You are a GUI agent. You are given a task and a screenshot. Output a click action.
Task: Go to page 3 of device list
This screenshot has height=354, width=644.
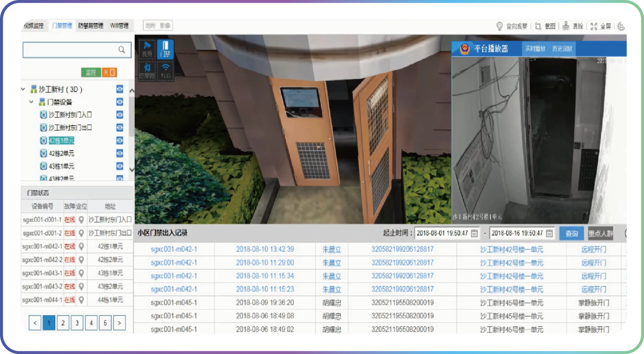point(77,323)
